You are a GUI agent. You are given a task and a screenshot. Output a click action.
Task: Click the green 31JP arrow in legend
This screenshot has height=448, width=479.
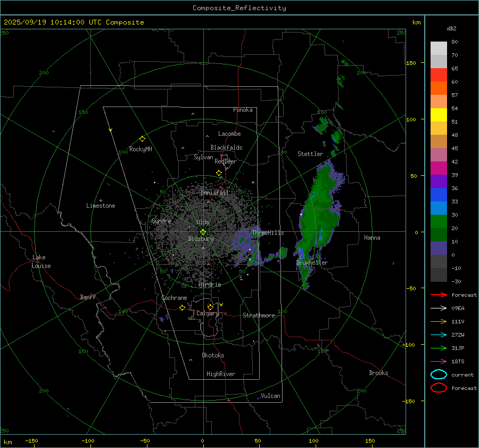(x=439, y=348)
